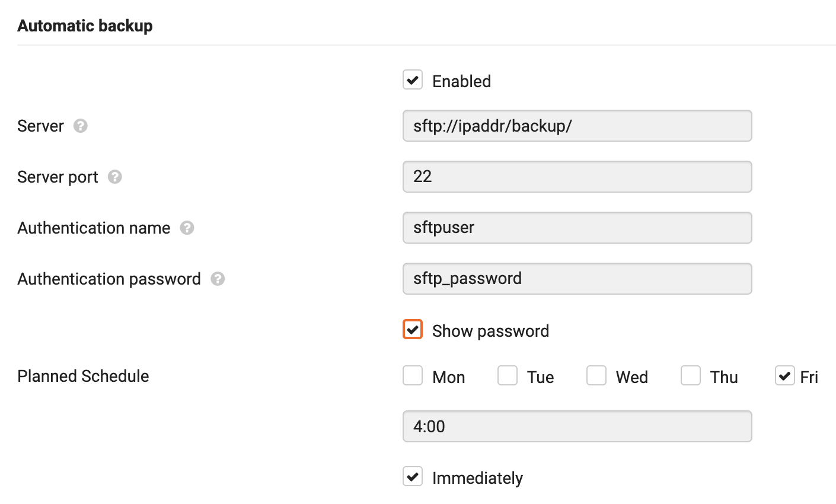Open the Authentication password help icon

pyautogui.click(x=217, y=279)
